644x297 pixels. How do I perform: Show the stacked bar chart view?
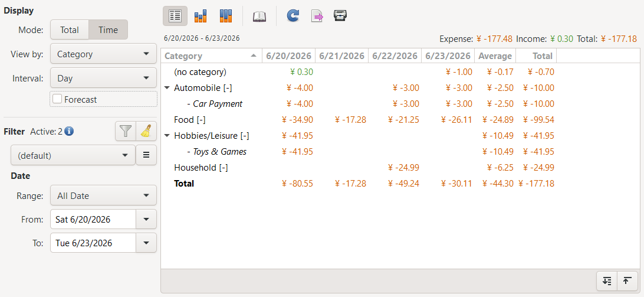(x=226, y=16)
